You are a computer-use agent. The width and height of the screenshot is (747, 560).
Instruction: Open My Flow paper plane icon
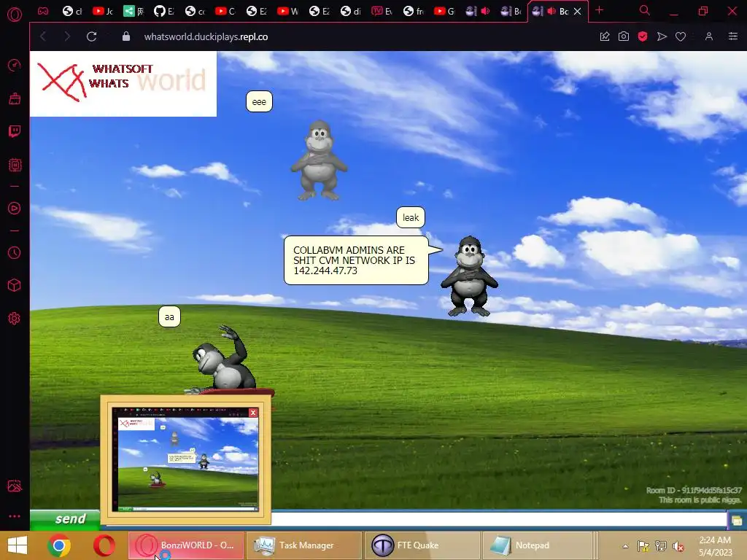click(662, 36)
